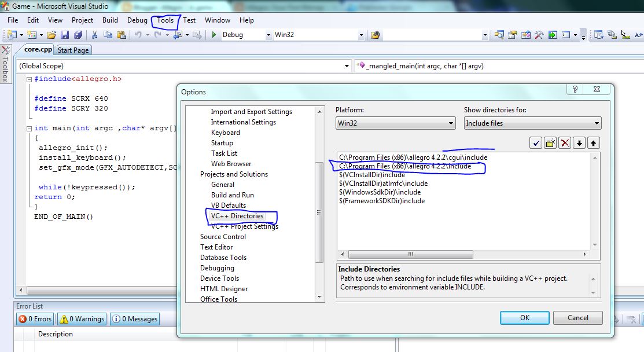Toggle the Errors filter in Error List
This screenshot has width=644, height=352.
point(35,318)
